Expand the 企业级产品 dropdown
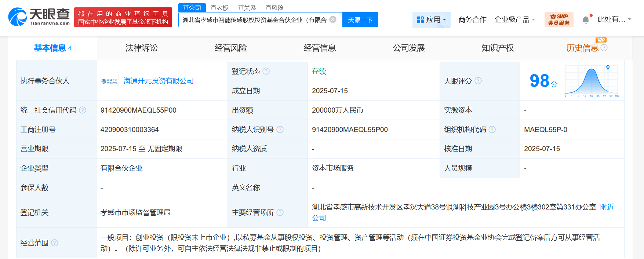 coord(514,19)
